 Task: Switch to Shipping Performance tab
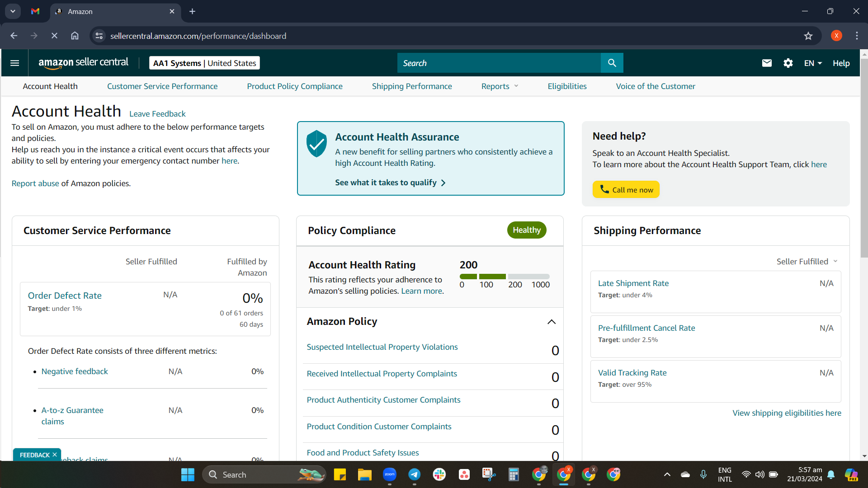point(412,86)
